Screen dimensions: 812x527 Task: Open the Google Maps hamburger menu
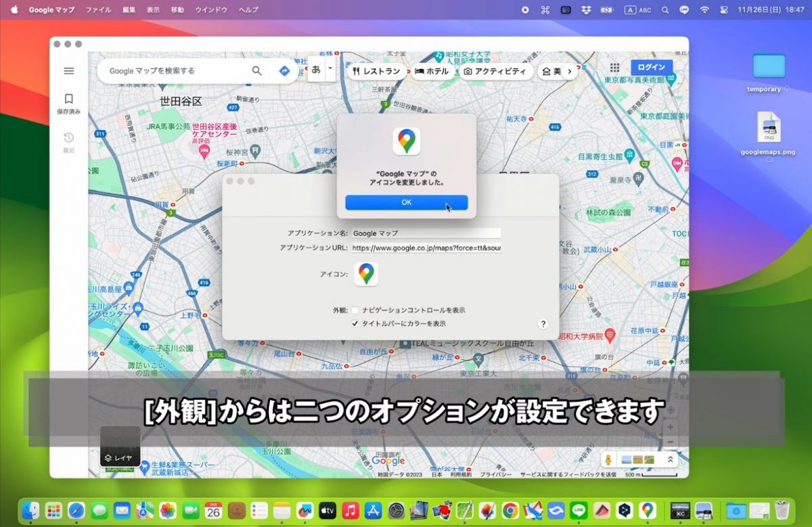point(68,71)
